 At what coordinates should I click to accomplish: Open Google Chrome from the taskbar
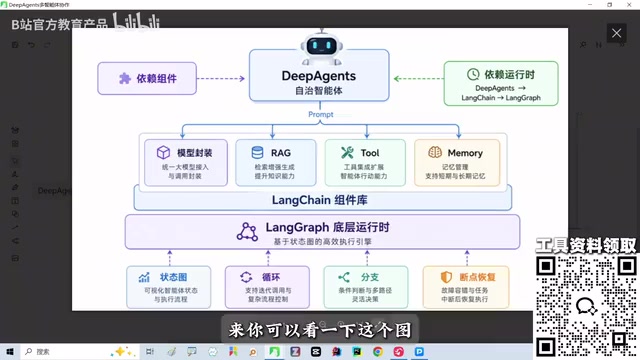[378, 351]
